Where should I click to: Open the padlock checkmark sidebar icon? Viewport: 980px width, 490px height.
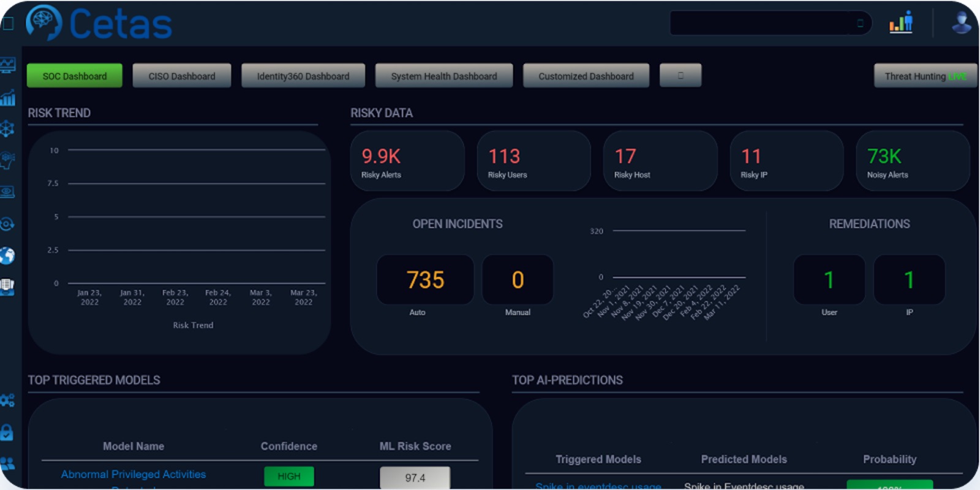7,432
